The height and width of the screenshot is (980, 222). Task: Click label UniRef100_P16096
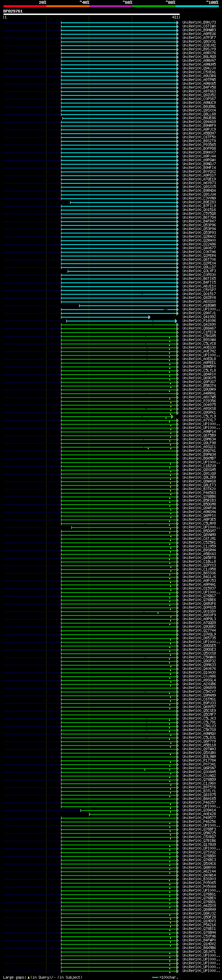click(x=199, y=321)
